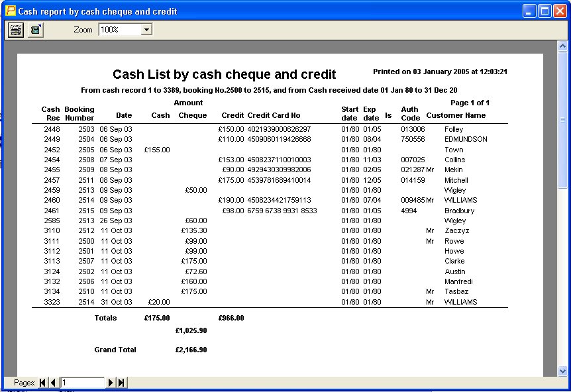
Task: Click customer name Zaczyz
Action: pyautogui.click(x=456, y=230)
